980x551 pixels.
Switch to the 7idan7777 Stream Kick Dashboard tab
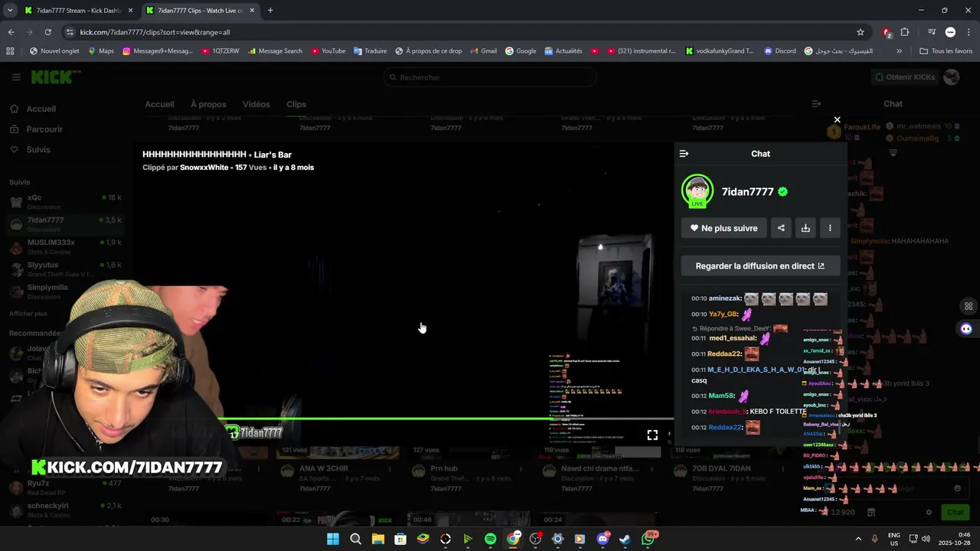point(79,11)
